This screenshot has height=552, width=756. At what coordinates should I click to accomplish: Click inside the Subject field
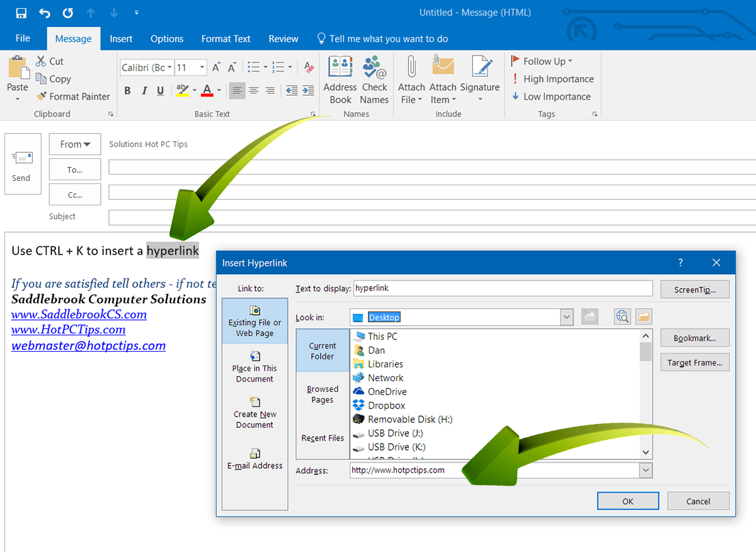click(x=432, y=217)
